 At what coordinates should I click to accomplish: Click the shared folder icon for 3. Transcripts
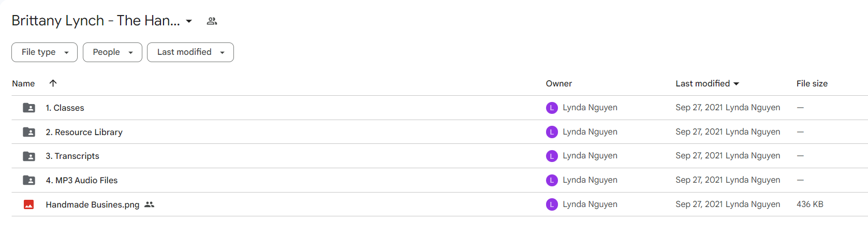pos(29,156)
